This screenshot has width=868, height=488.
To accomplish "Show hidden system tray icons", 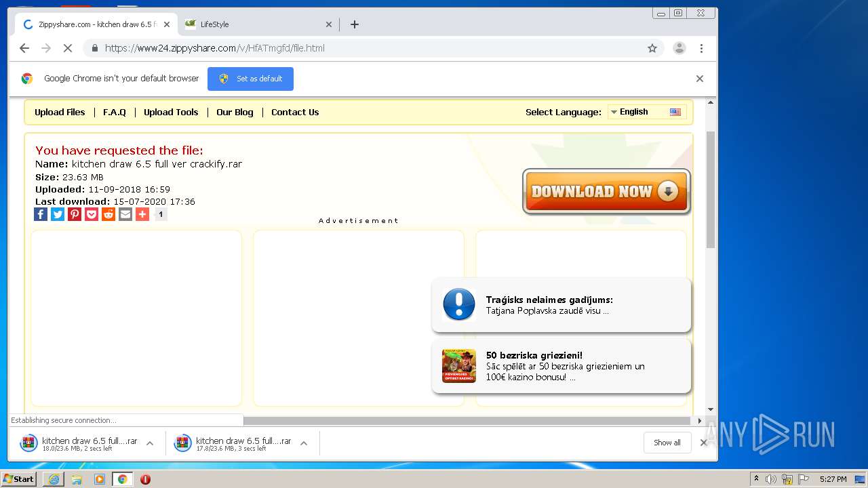I will click(756, 479).
